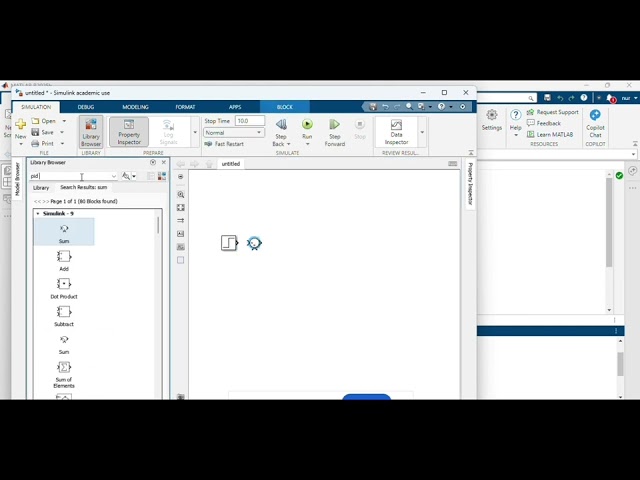Viewport: 640px width, 480px height.
Task: Switch to the BLOCK ribbon tab
Action: point(284,107)
